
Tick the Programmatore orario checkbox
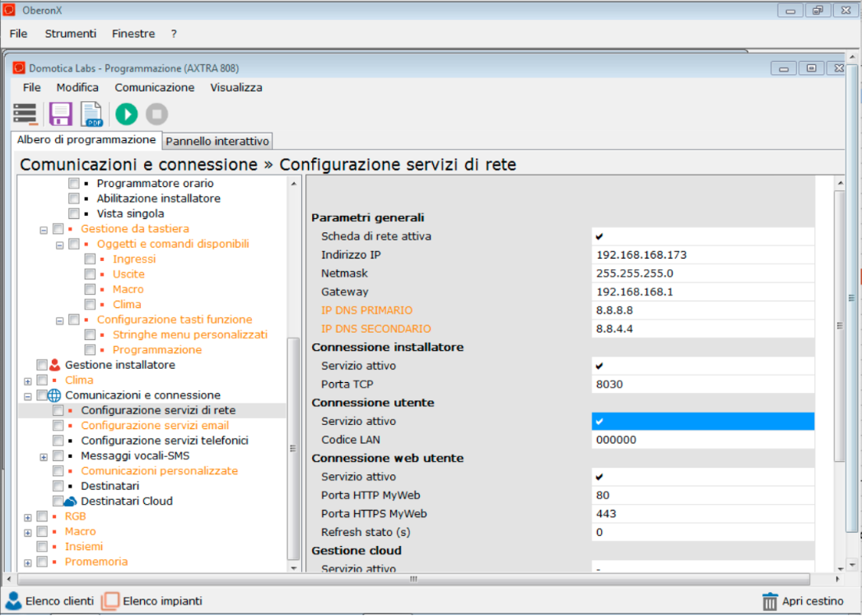tap(73, 183)
